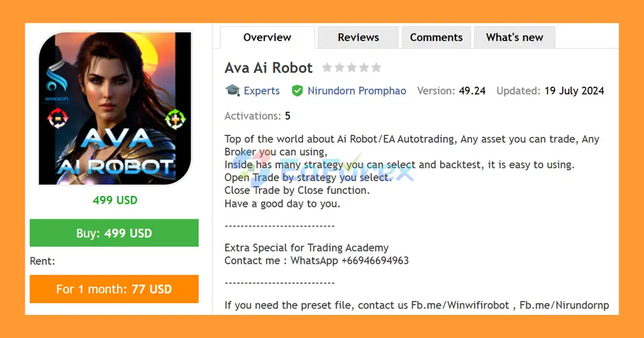Click the WhatsApp contact number text
The width and height of the screenshot is (644, 338).
click(x=375, y=260)
